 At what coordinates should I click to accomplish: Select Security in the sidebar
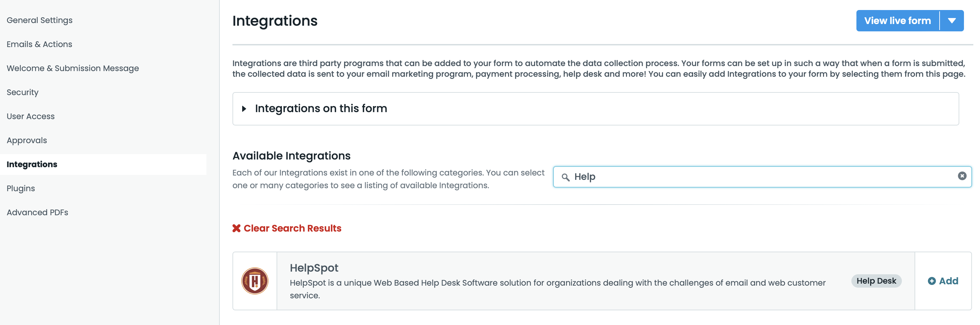[22, 92]
